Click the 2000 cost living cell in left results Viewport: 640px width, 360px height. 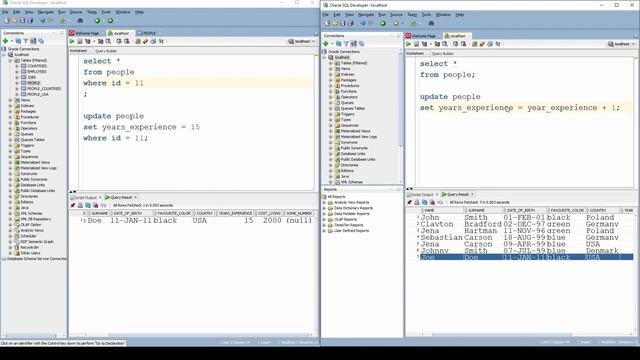(271, 220)
